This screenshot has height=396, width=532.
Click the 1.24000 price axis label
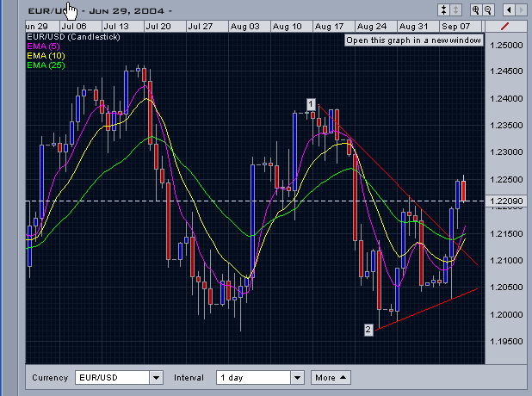point(506,99)
